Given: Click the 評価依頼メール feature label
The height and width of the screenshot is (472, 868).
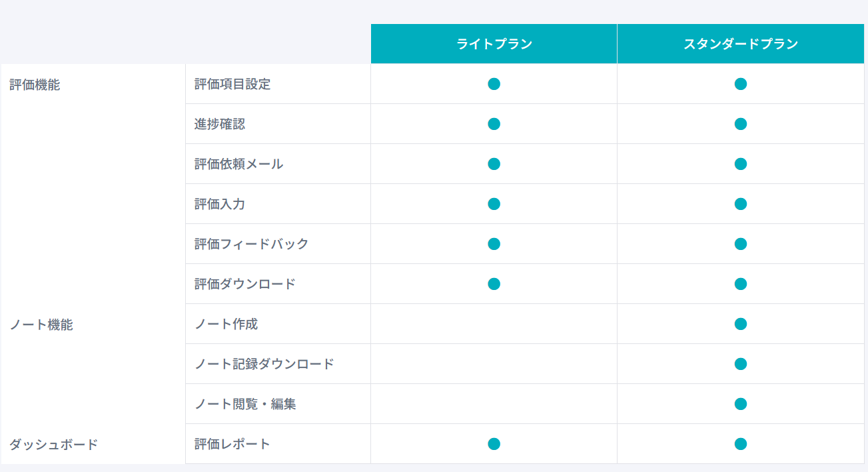Looking at the screenshot, I should click(238, 164).
